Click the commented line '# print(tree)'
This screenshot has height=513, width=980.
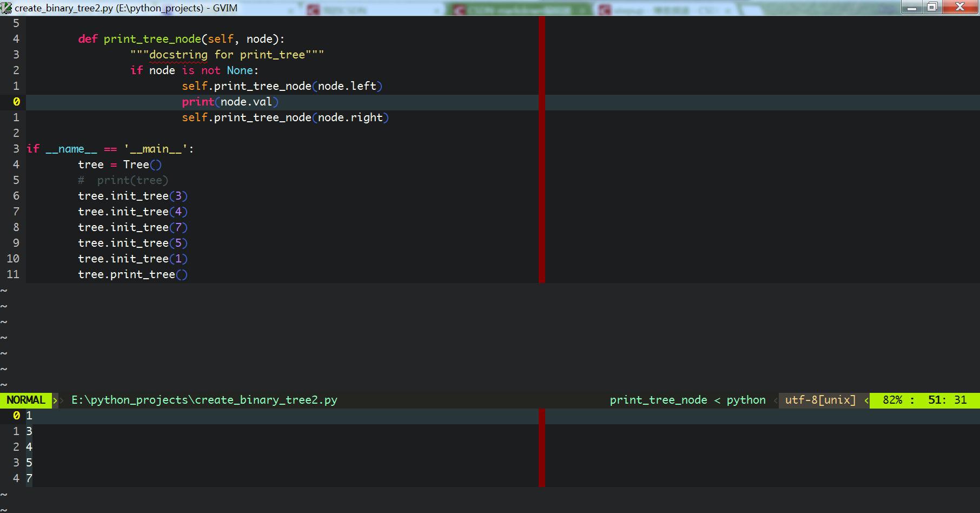pyautogui.click(x=123, y=180)
